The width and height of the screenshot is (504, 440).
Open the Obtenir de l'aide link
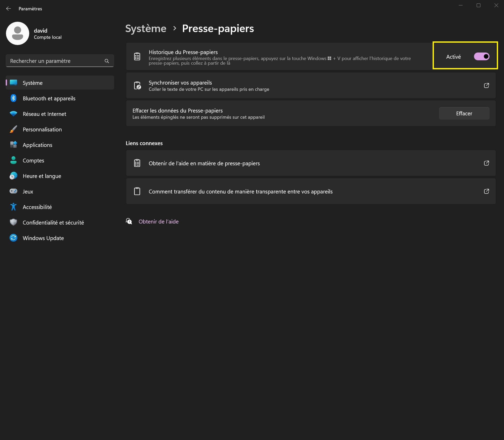coord(158,221)
